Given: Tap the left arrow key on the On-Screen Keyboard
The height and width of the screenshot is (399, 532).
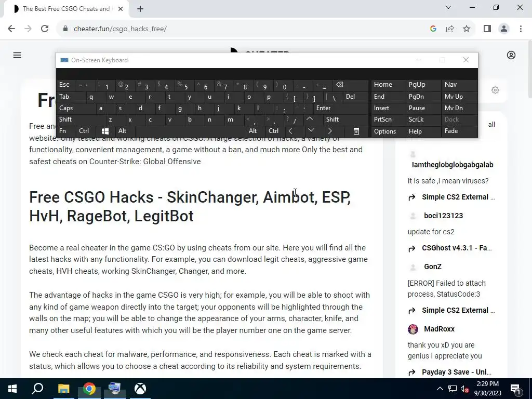Looking at the screenshot, I should click(290, 131).
